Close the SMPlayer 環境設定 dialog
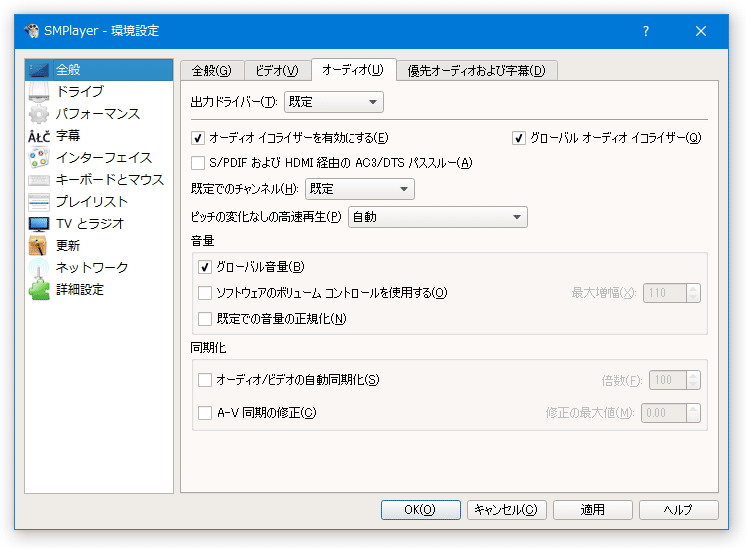This screenshot has width=746, height=548. tap(701, 31)
